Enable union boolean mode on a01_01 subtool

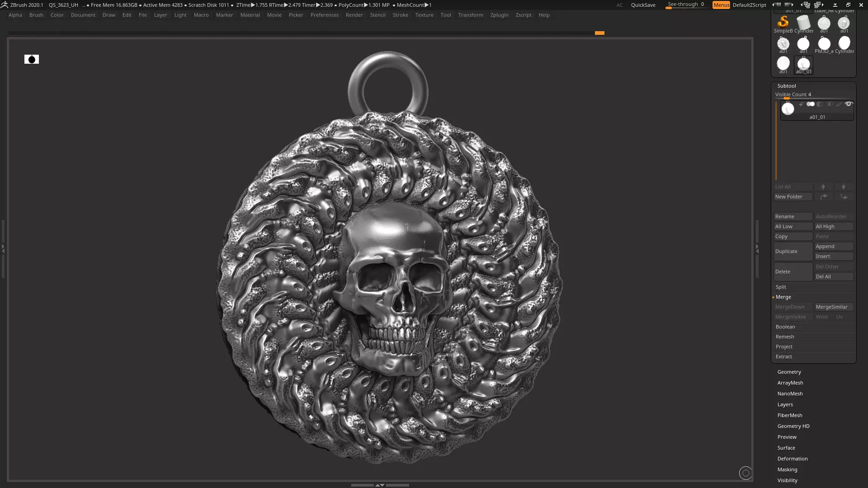(811, 104)
